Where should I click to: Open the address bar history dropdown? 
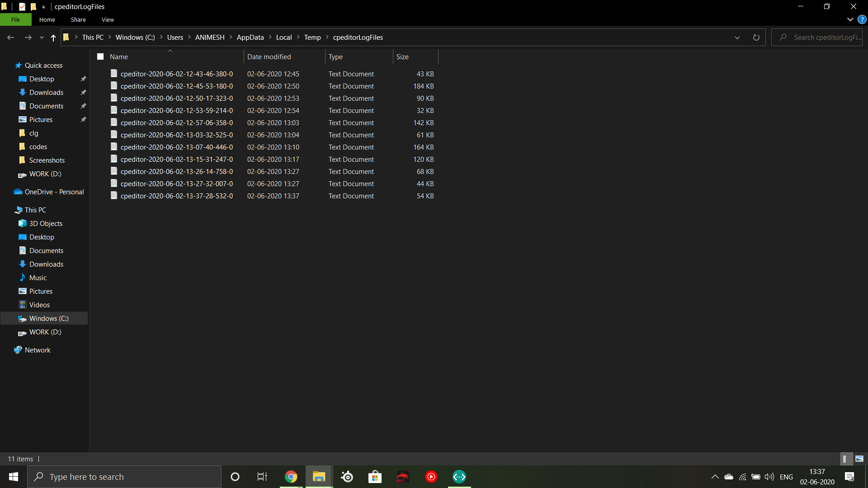click(x=737, y=38)
